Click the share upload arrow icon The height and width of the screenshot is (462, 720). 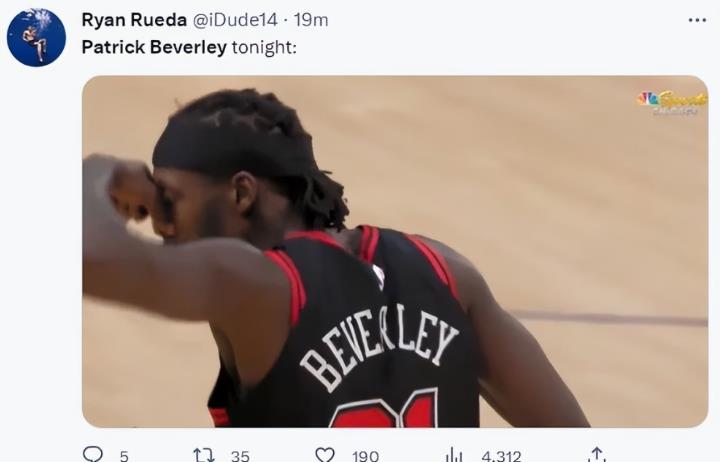[597, 455]
